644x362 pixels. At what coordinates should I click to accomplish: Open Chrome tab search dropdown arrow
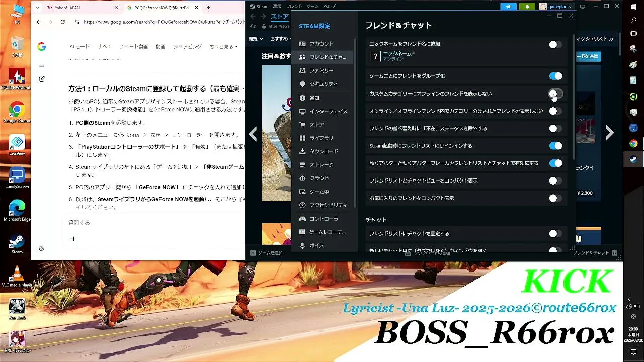39,8
